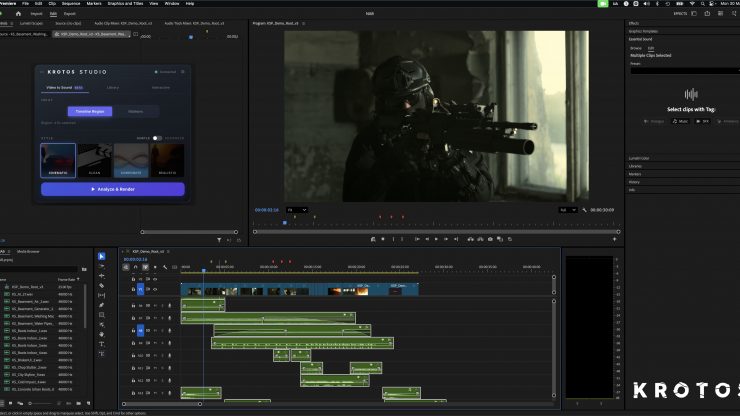Select the Track Select Forward tool
Screen dimensions: 740x416
[101, 266]
